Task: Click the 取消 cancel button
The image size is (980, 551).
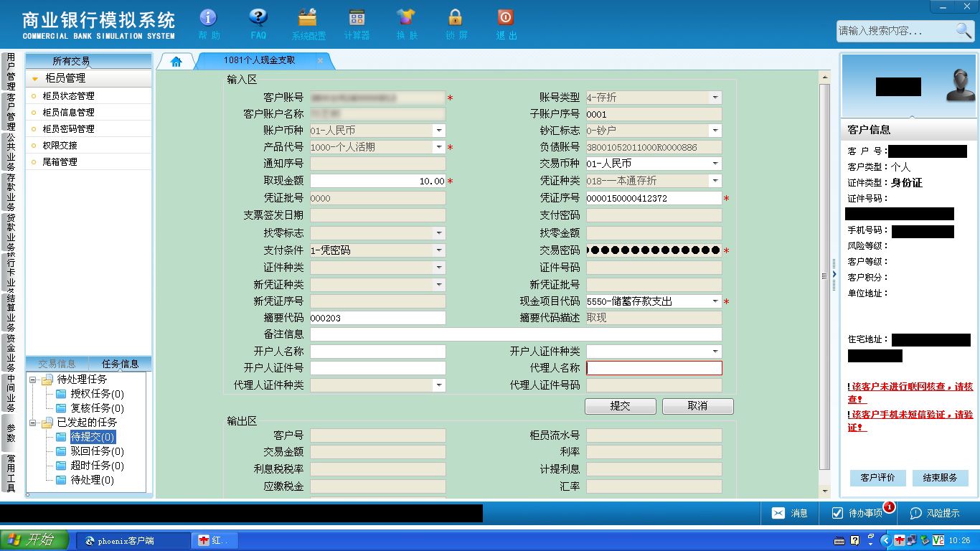Action: point(697,406)
